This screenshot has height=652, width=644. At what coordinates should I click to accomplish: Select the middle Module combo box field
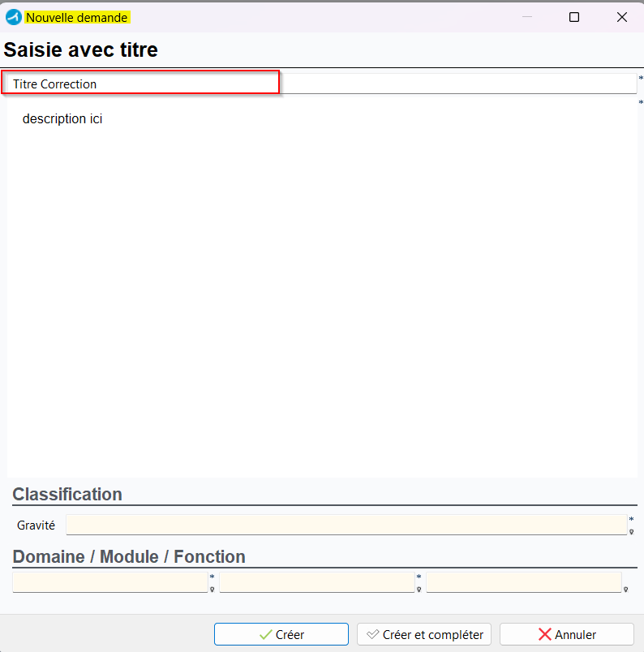coord(317,582)
